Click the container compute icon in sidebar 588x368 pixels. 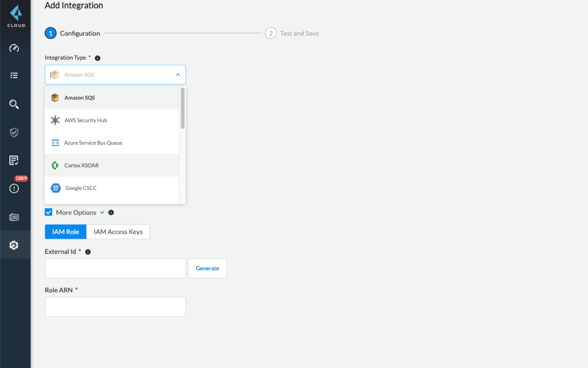[14, 217]
